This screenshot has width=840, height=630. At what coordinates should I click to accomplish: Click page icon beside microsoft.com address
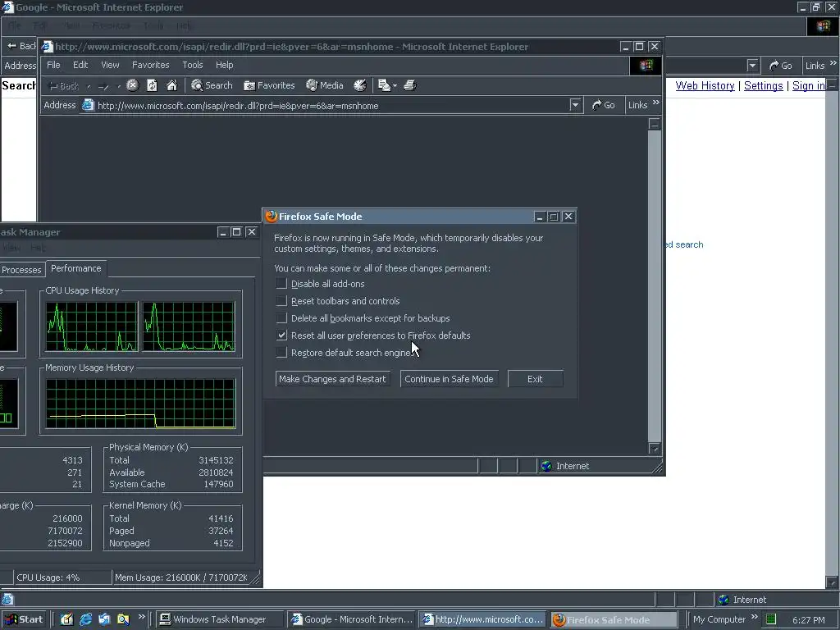88,105
